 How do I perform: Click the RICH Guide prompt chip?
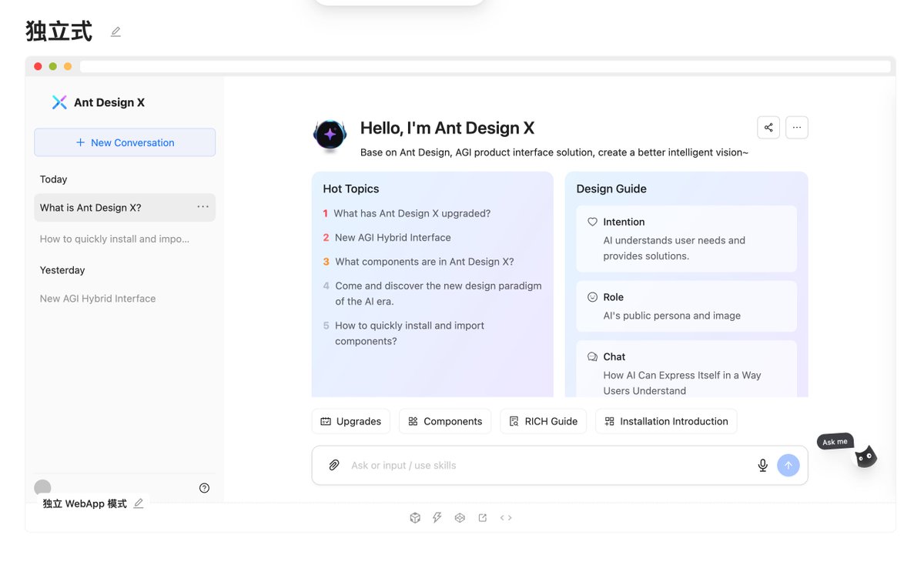tap(544, 421)
